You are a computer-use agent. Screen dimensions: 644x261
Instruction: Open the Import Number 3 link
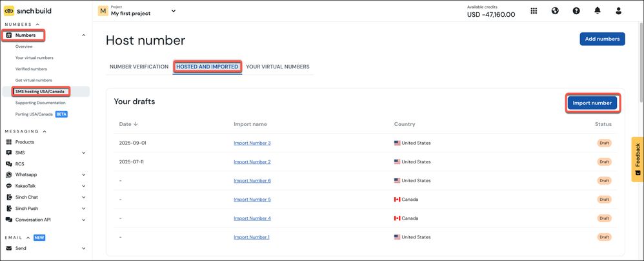point(252,143)
